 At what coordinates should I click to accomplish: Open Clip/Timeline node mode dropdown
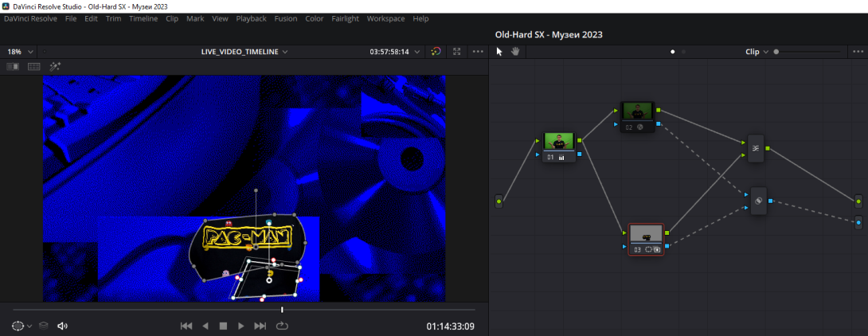[x=757, y=52]
